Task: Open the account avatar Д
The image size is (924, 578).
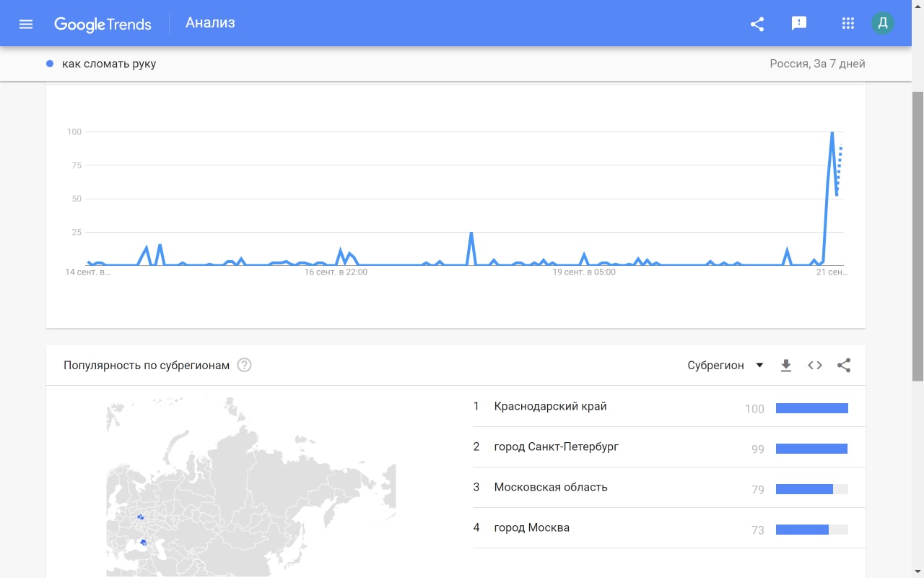Action: coord(882,24)
